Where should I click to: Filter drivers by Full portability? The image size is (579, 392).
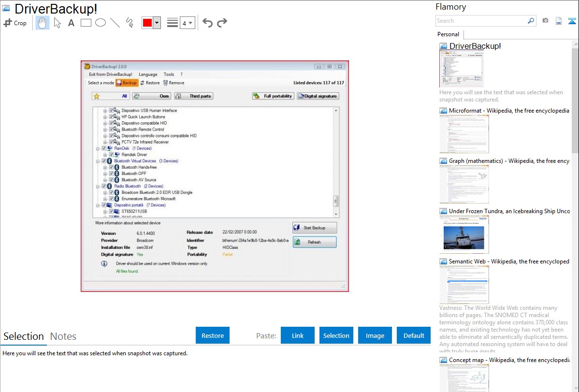[273, 96]
